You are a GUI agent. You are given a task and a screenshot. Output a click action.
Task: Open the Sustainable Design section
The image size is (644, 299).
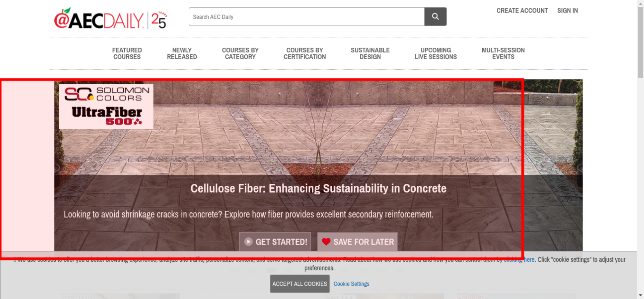(370, 53)
